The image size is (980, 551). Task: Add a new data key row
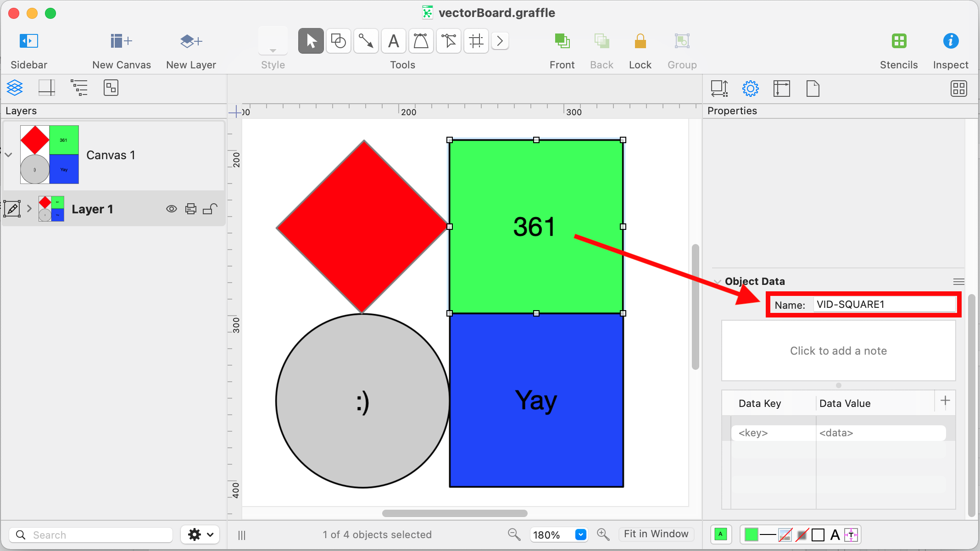(x=945, y=401)
